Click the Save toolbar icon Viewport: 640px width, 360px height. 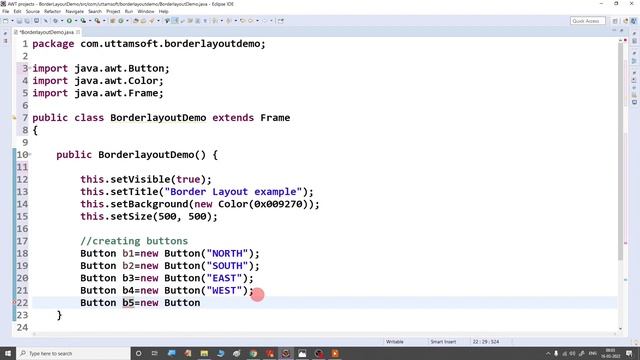(19, 21)
